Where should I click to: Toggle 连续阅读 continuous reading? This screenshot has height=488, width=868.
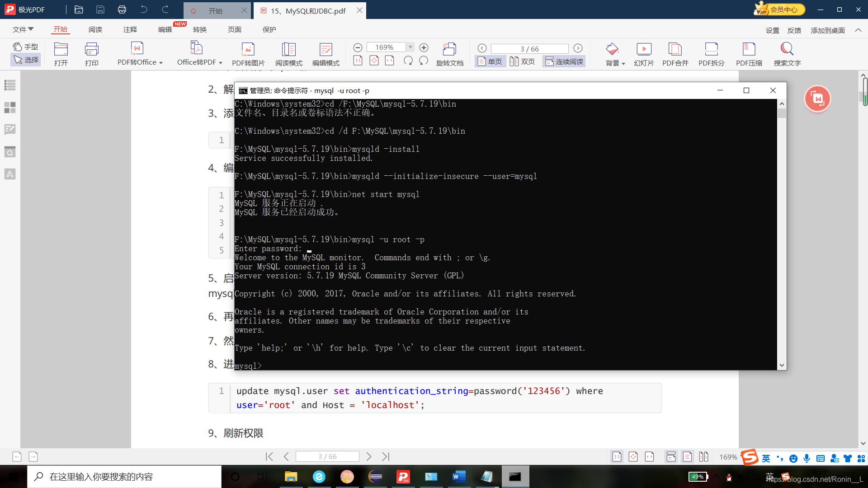coord(564,61)
